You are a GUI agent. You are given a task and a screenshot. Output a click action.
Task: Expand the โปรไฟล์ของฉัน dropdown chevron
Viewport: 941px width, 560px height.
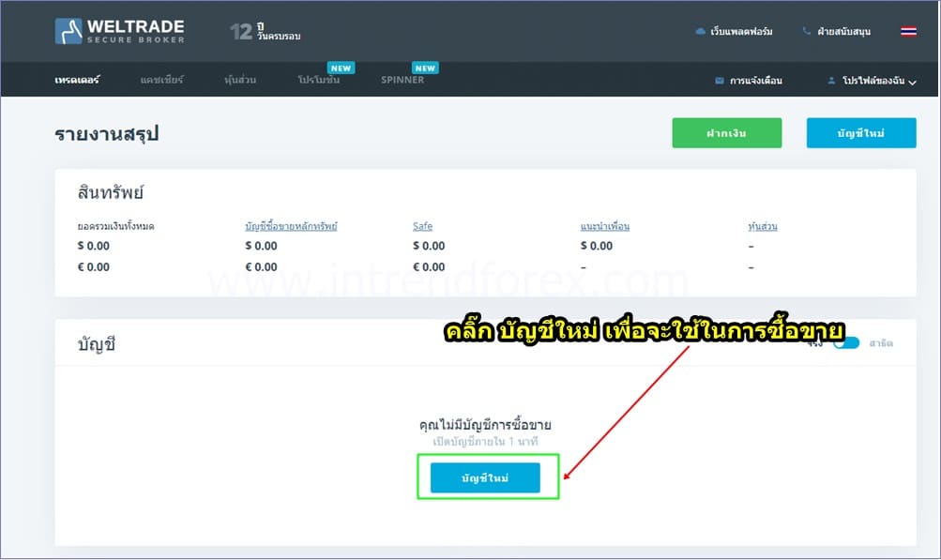pyautogui.click(x=912, y=83)
